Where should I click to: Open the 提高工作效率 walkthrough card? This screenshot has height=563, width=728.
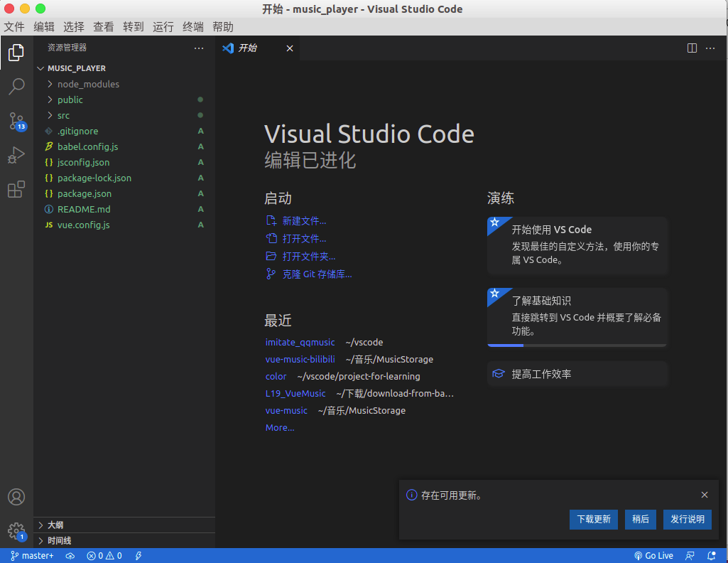(x=577, y=374)
